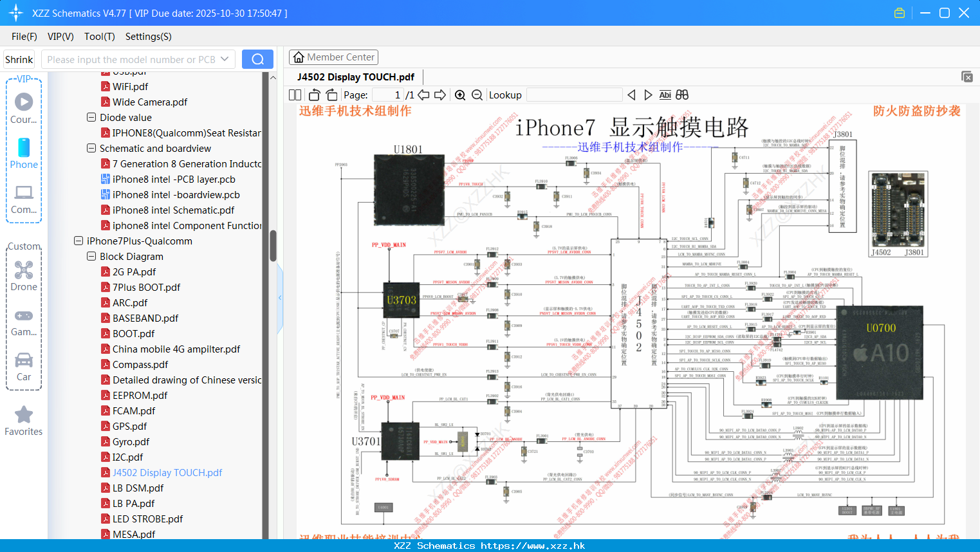Click the home icon in Member Center
Screen dimensions: 980x552
299,57
